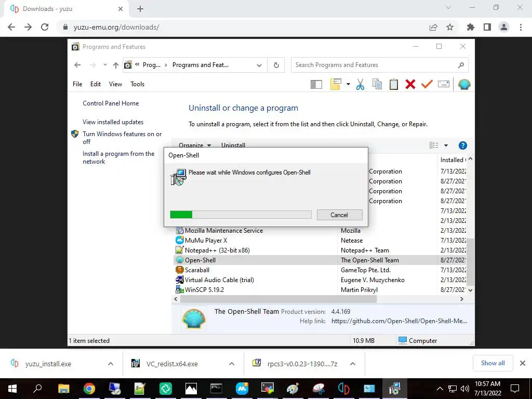The image size is (532, 399).
Task: Open the dropdown arrow beside folder options icon
Action: 348,84
